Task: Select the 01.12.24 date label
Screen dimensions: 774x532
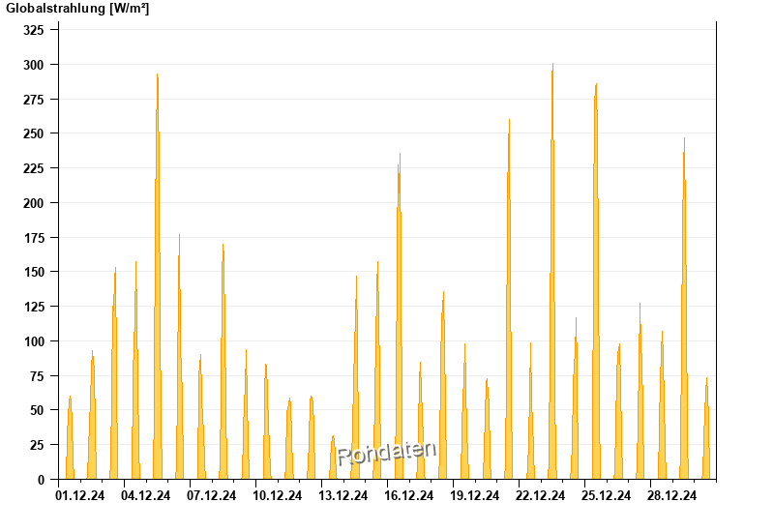Action: pyautogui.click(x=80, y=496)
